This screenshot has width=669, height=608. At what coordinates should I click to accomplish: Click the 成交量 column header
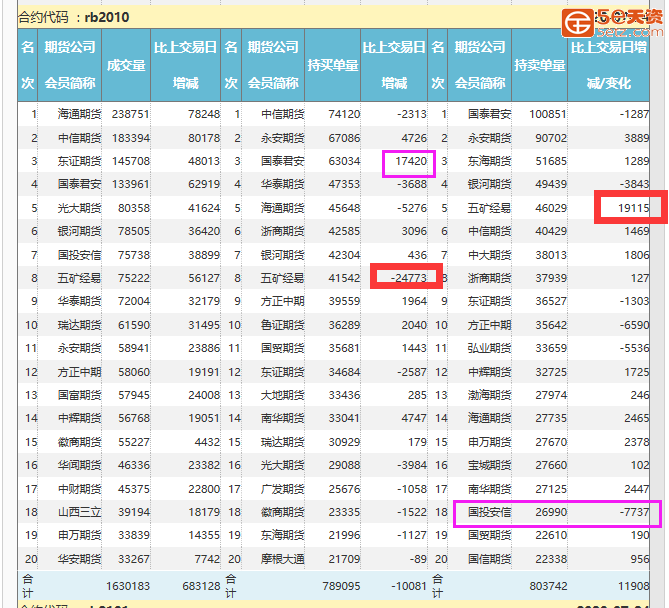[x=126, y=65]
